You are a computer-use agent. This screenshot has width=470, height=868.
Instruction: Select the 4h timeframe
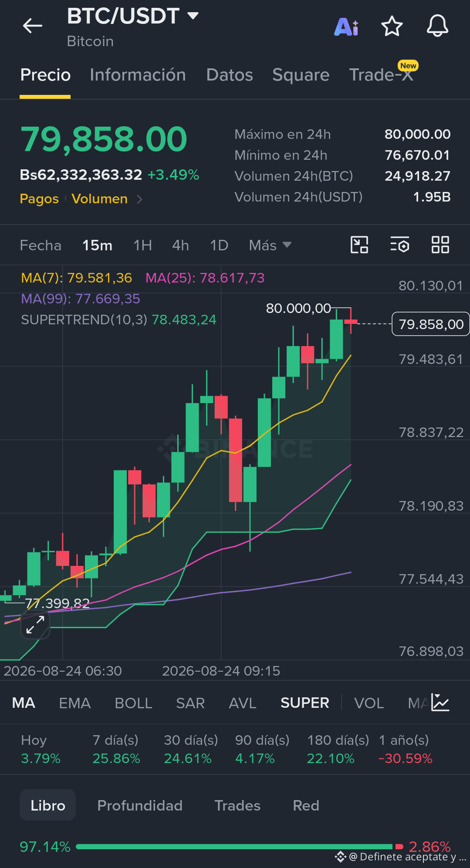pyautogui.click(x=180, y=246)
